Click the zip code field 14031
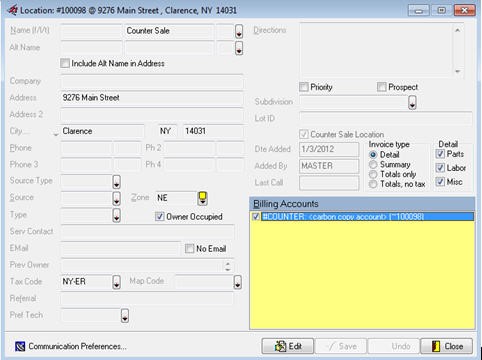 pos(213,131)
